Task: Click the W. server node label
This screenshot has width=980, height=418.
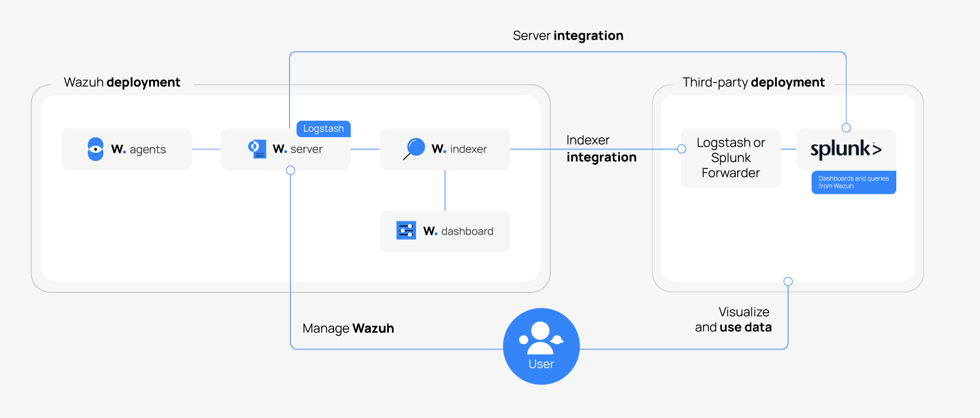Action: point(298,150)
